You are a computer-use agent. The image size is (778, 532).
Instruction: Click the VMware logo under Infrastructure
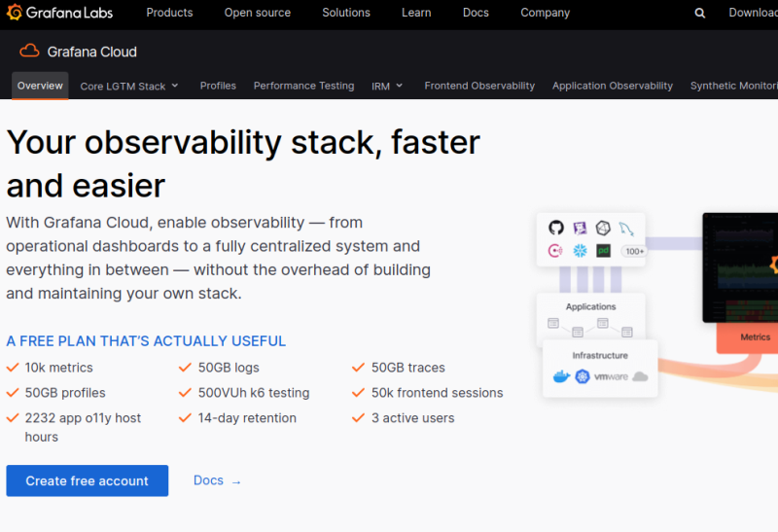(612, 376)
